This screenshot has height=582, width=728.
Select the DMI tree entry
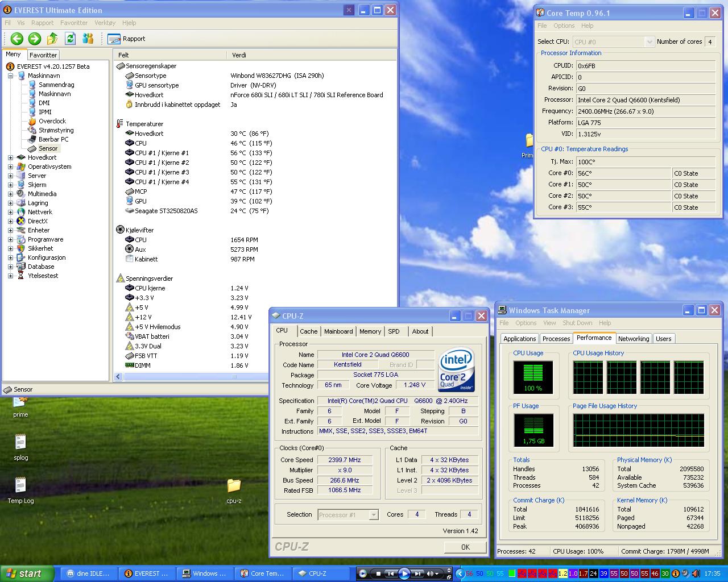tap(44, 103)
